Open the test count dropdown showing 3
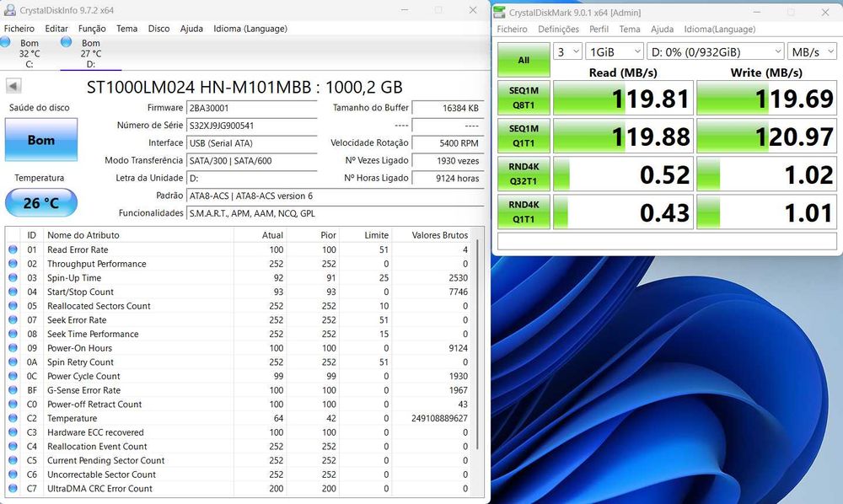Screen dimensions: 843x504 [x=567, y=51]
